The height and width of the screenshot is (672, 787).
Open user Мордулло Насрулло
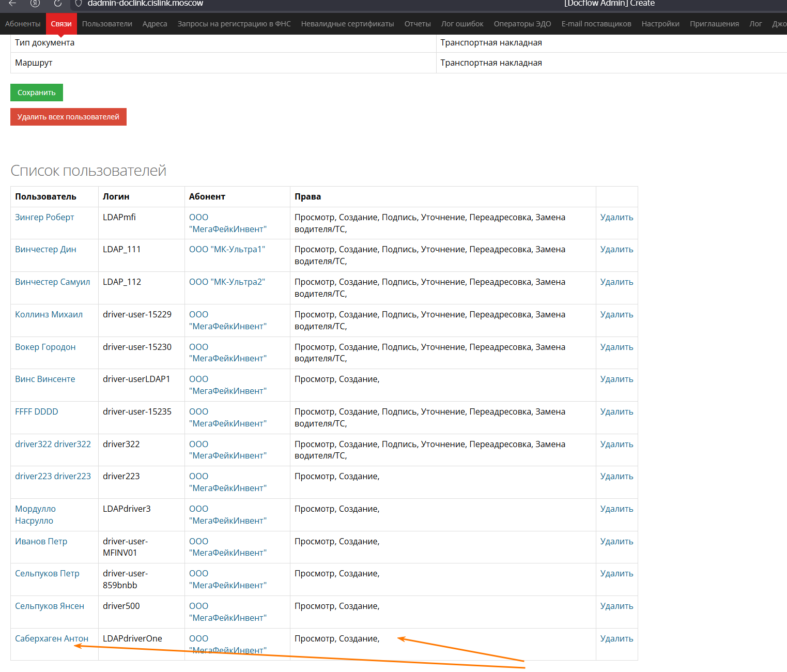(x=35, y=515)
